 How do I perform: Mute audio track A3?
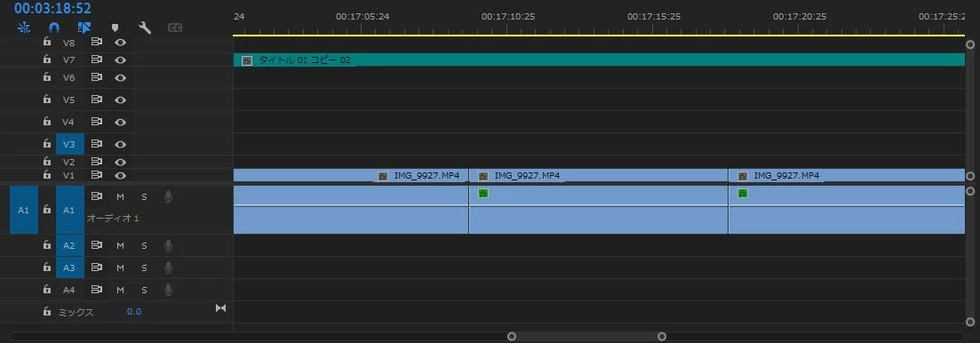point(121,268)
